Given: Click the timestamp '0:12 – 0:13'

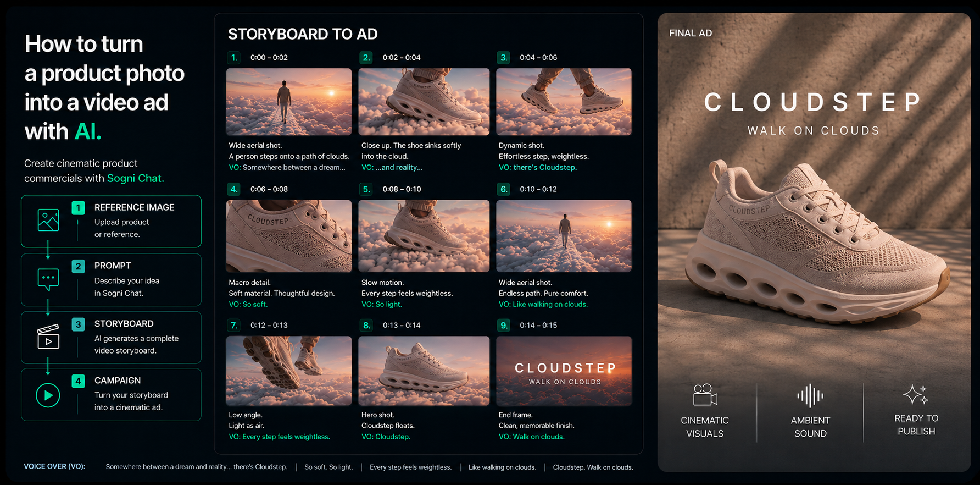Looking at the screenshot, I should click(269, 326).
